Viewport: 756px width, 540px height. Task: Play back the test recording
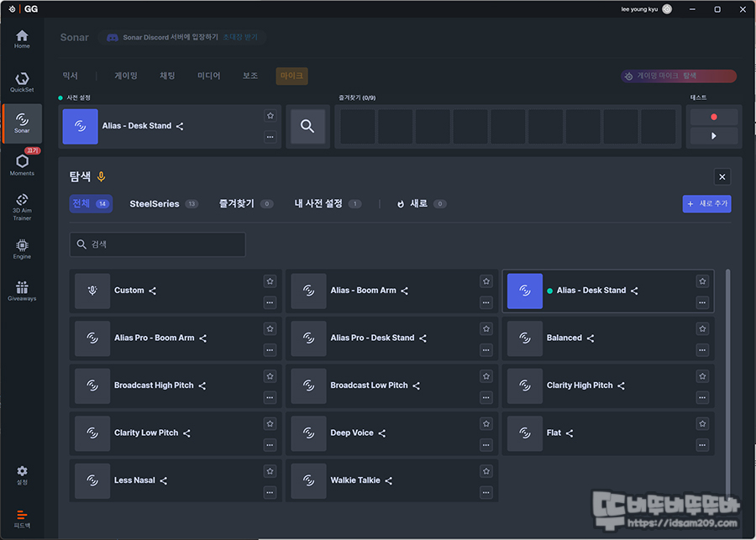tap(714, 136)
